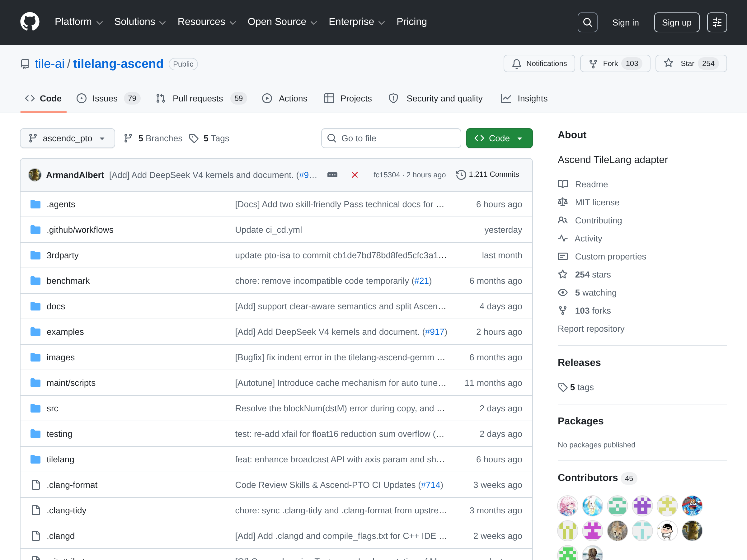The image size is (747, 560).
Task: Click the GitHub Octocat logo
Action: pyautogui.click(x=30, y=22)
